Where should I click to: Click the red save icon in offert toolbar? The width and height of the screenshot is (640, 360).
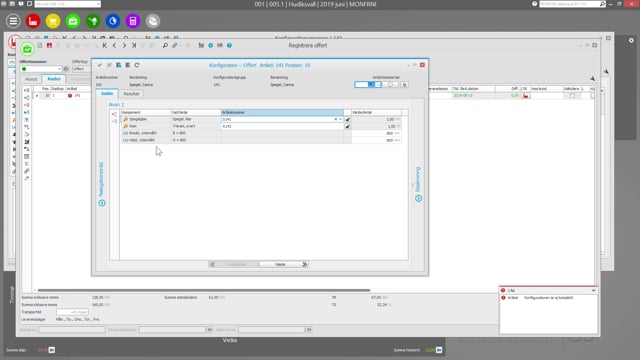coord(49,45)
